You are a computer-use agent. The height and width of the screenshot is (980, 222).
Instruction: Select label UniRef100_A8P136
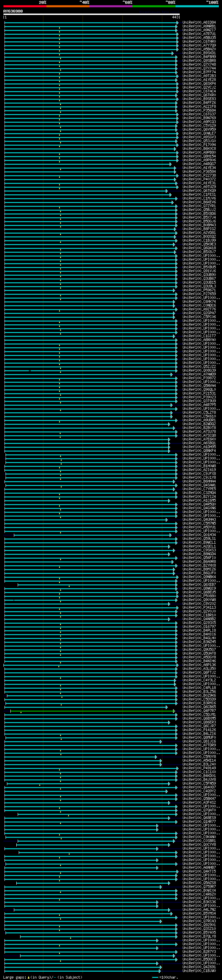click(x=199, y=665)
